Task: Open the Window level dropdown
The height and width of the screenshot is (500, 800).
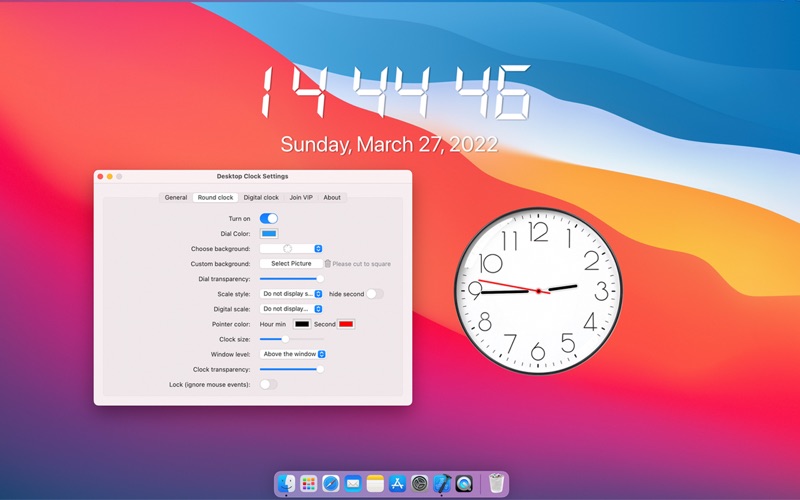Action: pyautogui.click(x=293, y=354)
